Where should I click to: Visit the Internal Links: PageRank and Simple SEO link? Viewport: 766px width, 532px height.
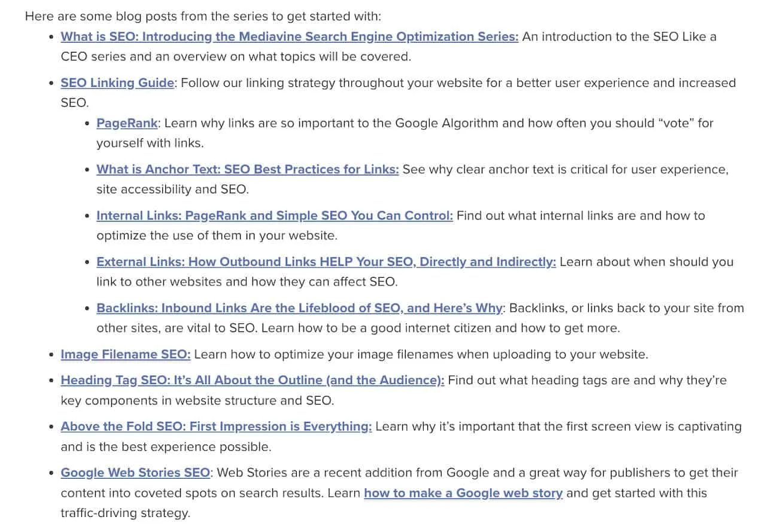pos(275,215)
